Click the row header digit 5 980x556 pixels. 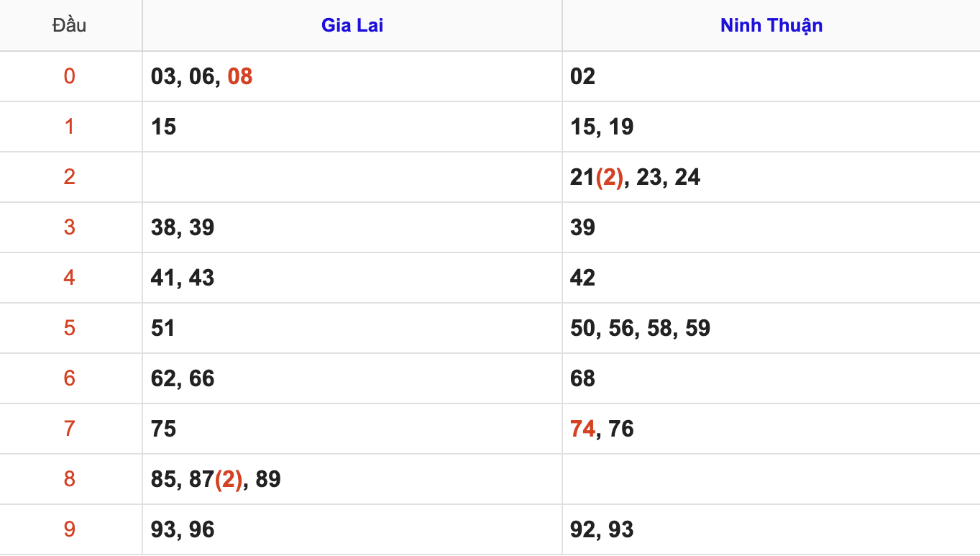pyautogui.click(x=69, y=328)
